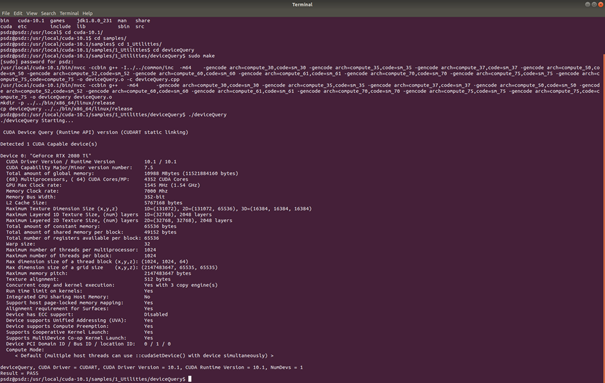This screenshot has width=605, height=383.
Task: Click the terminal prompt cursor on last line
Action: 190,379
